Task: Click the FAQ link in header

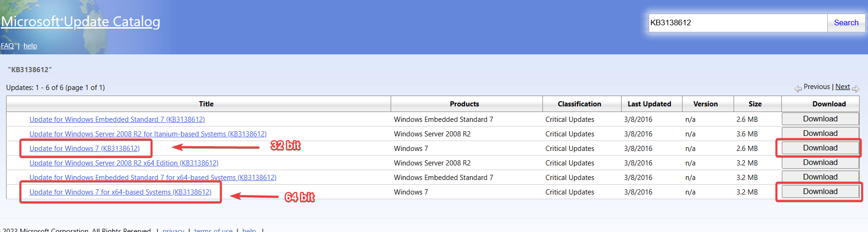Action: coord(7,46)
